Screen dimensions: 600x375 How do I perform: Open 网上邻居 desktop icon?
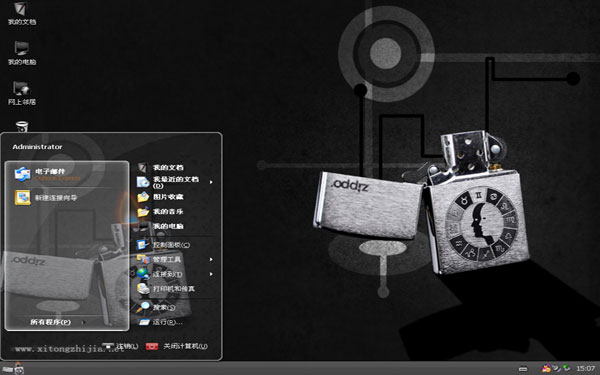[x=22, y=93]
